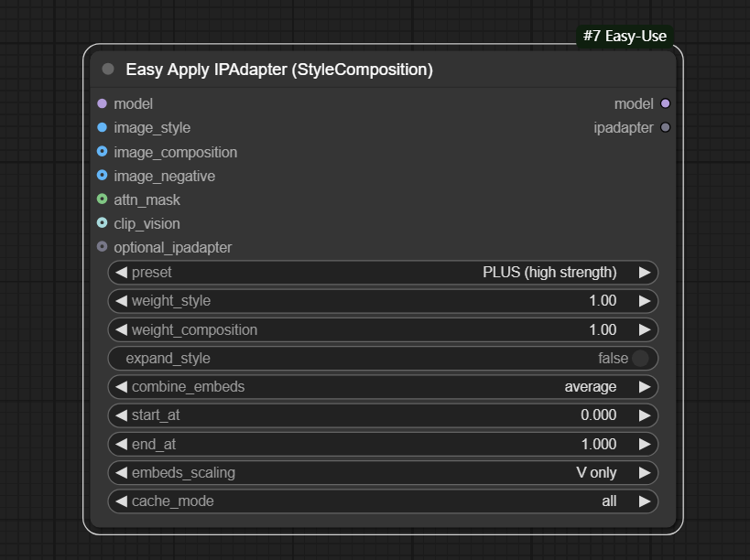
Task: Click the end_at 1.000 value field
Action: point(383,445)
